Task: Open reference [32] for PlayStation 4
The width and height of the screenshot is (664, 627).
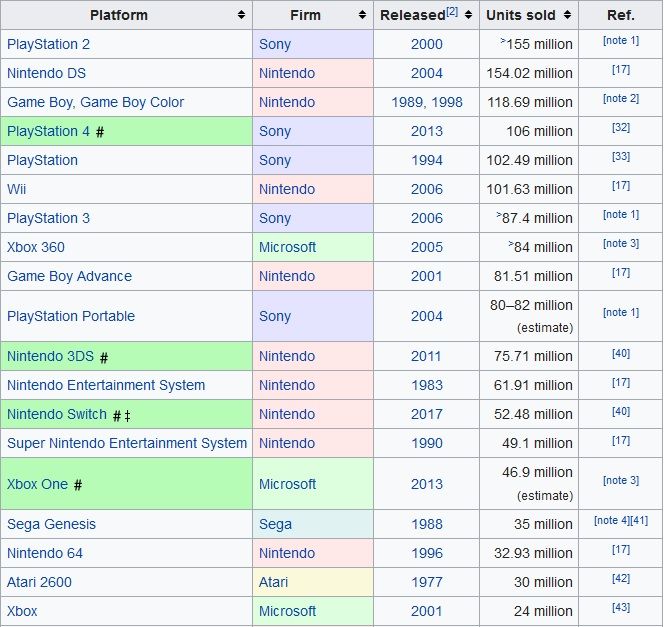Action: [621, 127]
